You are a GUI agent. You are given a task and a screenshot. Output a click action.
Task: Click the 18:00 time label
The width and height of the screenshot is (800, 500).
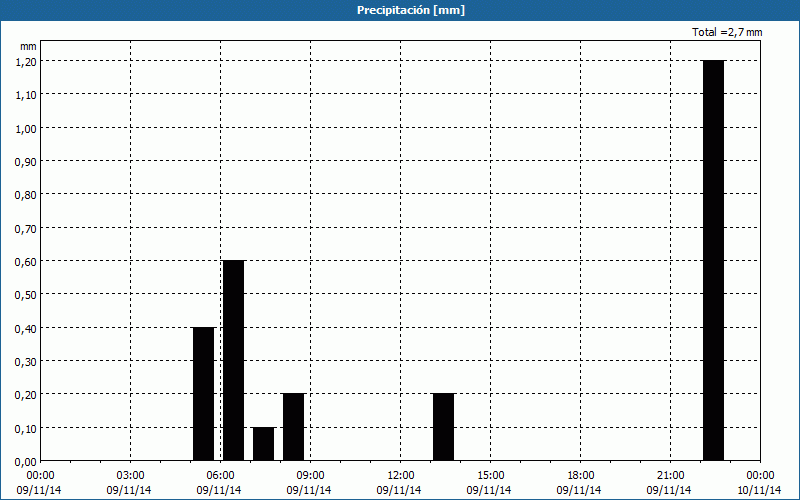(581, 476)
